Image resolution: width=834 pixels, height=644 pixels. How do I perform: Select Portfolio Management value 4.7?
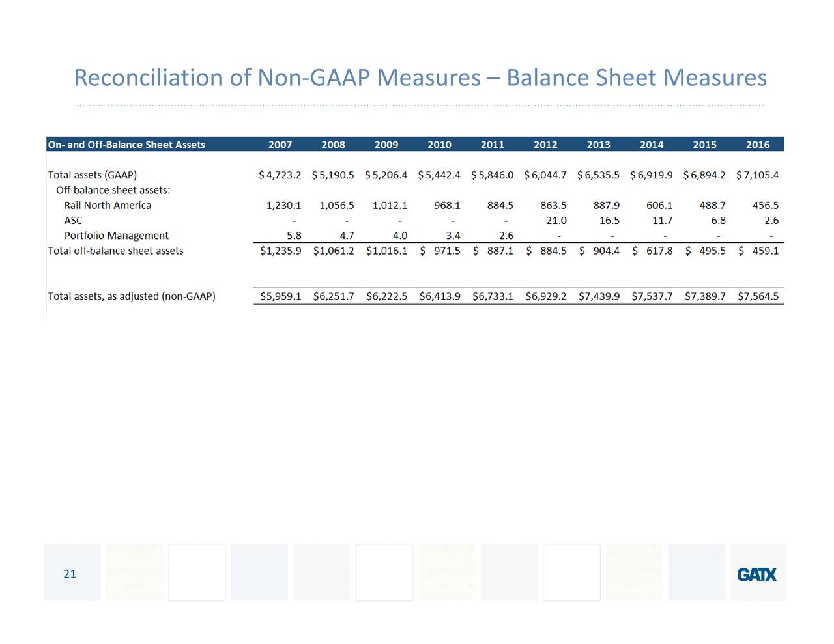[347, 236]
